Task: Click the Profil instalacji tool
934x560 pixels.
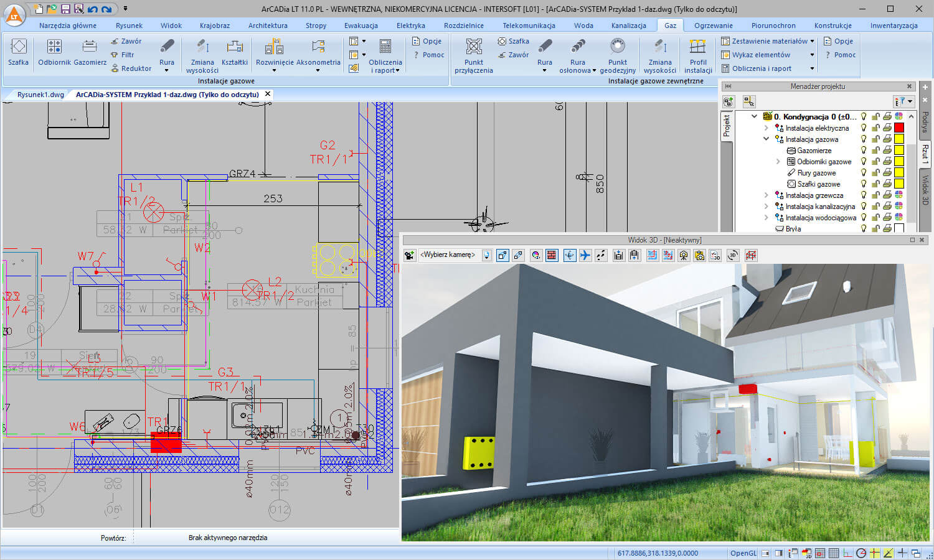Action: coord(698,56)
